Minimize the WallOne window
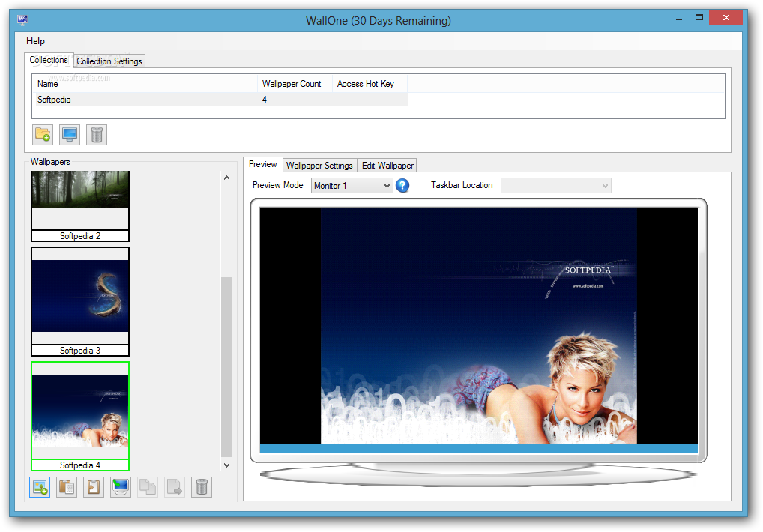The width and height of the screenshot is (763, 532). 679,18
